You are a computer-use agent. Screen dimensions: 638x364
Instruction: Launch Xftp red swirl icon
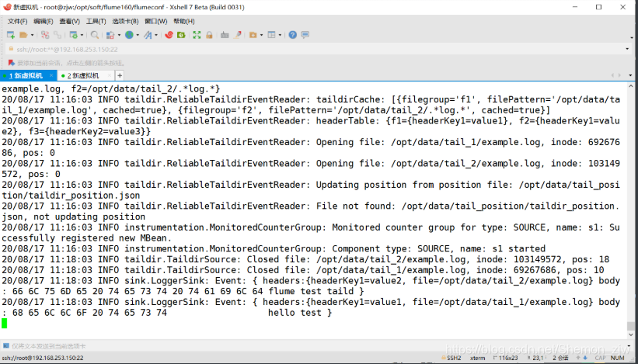coord(169,36)
